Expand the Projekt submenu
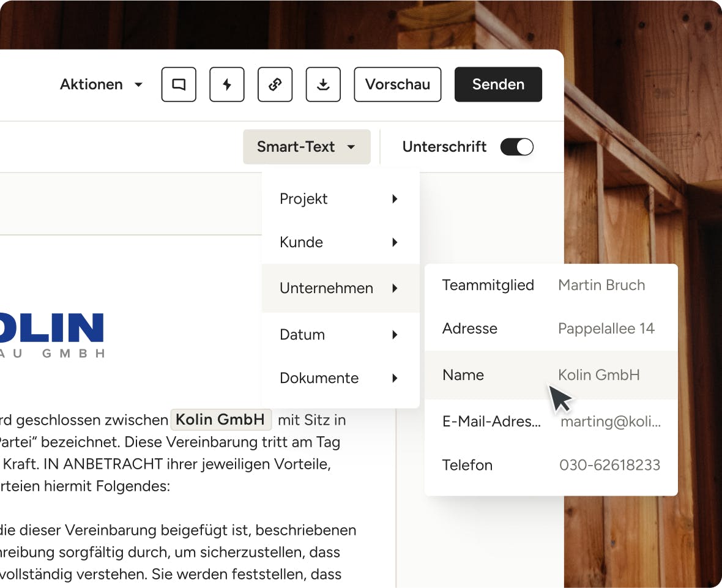The width and height of the screenshot is (722, 588). [340, 199]
